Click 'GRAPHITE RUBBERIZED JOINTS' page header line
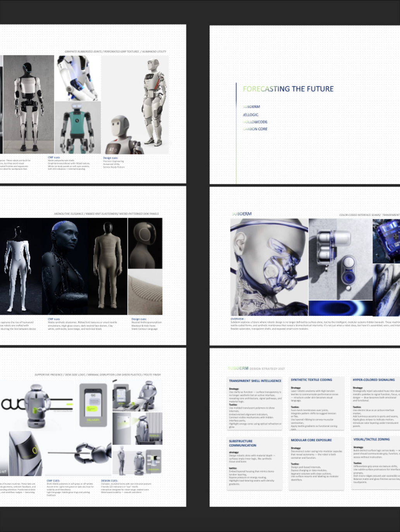This screenshot has width=400, height=532. point(115,51)
